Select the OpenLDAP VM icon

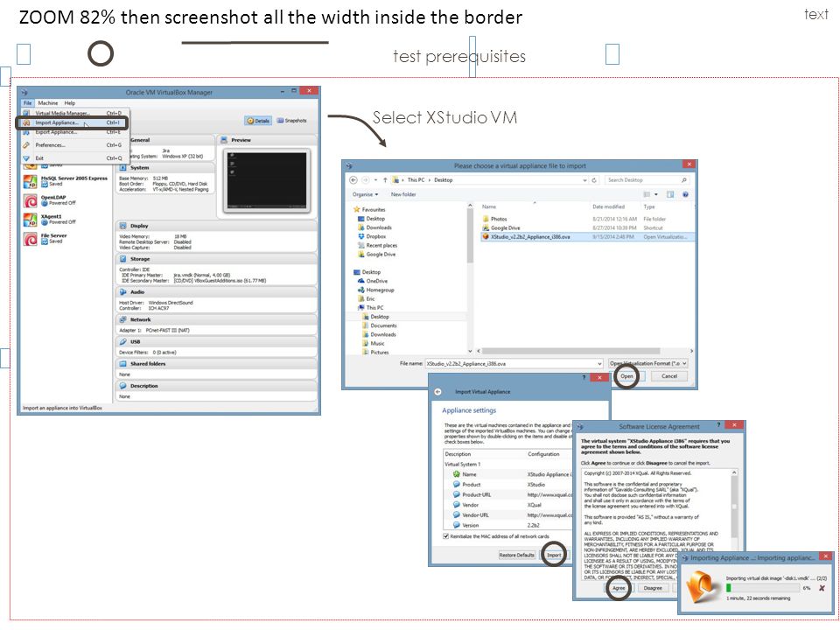31,201
